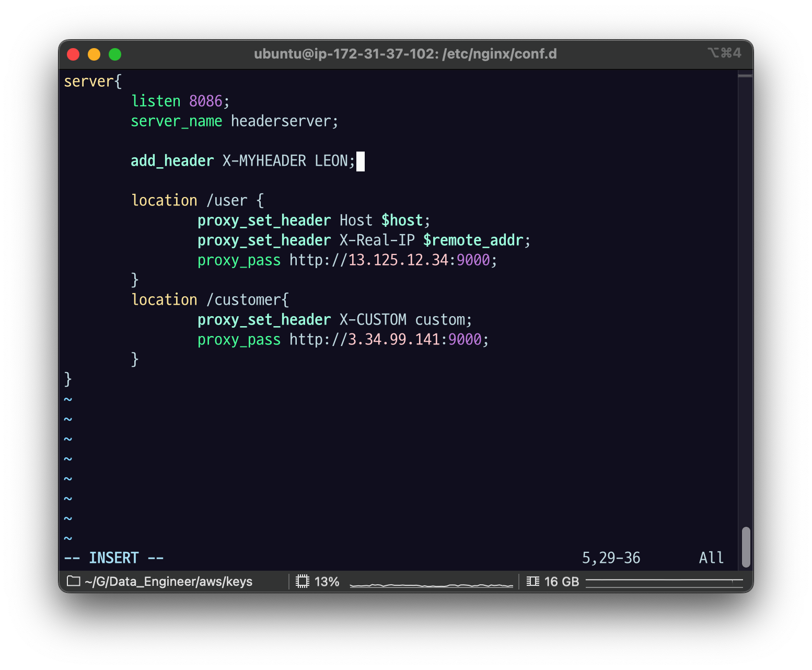
Task: Click the -- INSERT -- mode indicator
Action: click(114, 558)
